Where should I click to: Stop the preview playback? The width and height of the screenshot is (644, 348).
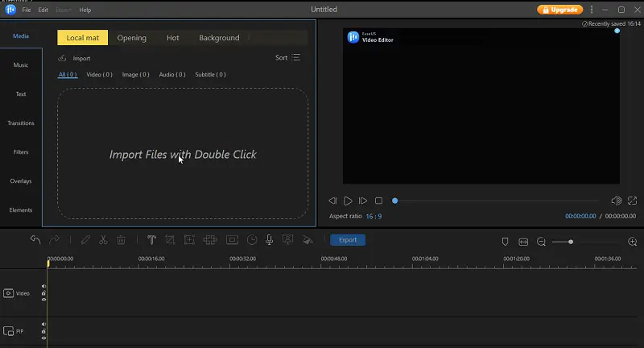[x=378, y=201]
